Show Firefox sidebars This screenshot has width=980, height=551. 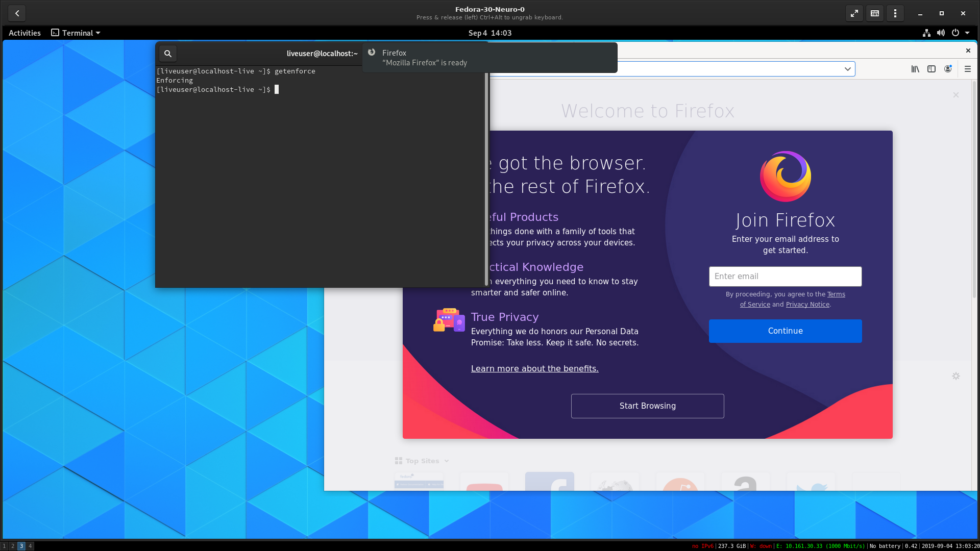click(x=932, y=69)
